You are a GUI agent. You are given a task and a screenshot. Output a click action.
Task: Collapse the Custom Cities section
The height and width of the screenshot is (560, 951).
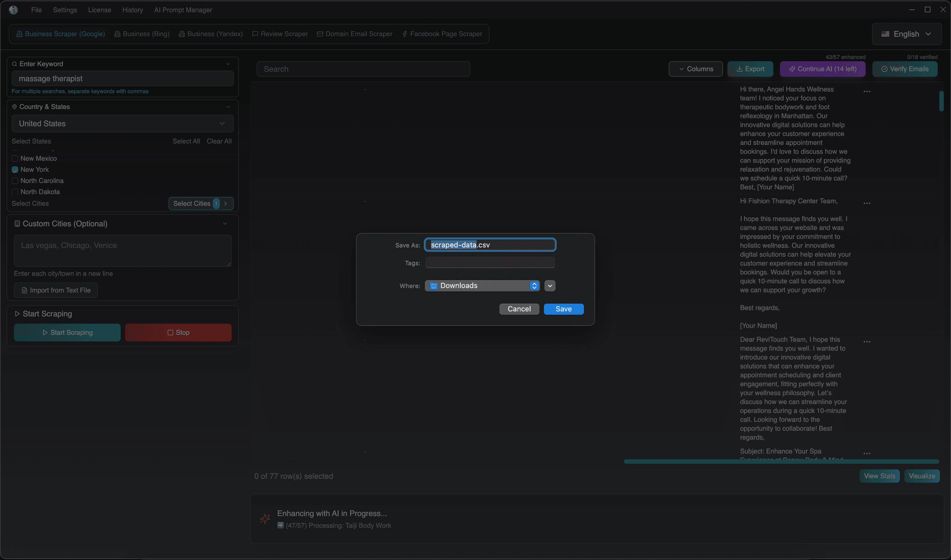click(225, 223)
